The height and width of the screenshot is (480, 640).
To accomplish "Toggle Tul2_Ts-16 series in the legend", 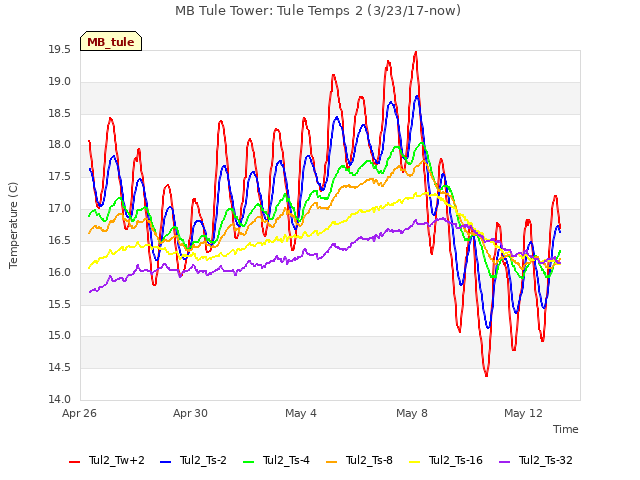I will tap(446, 460).
